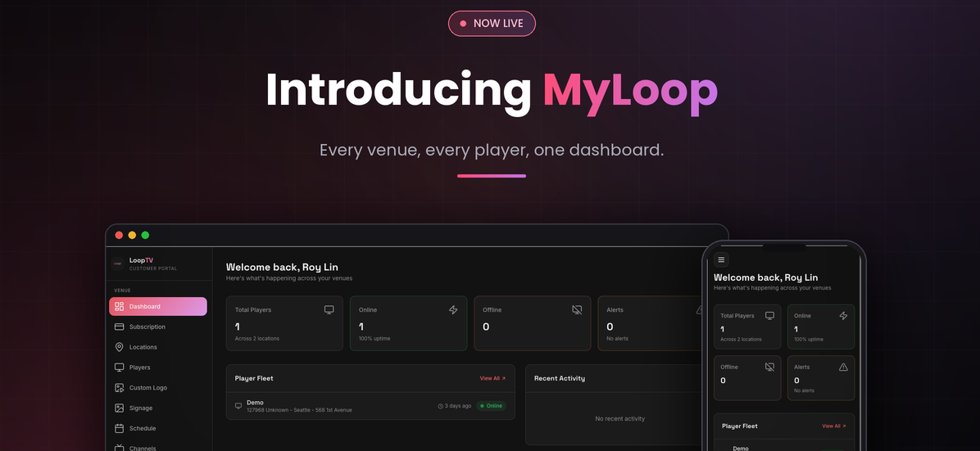Screen dimensions: 980x451
Task: Click the Dashboard grid icon
Action: (120, 306)
